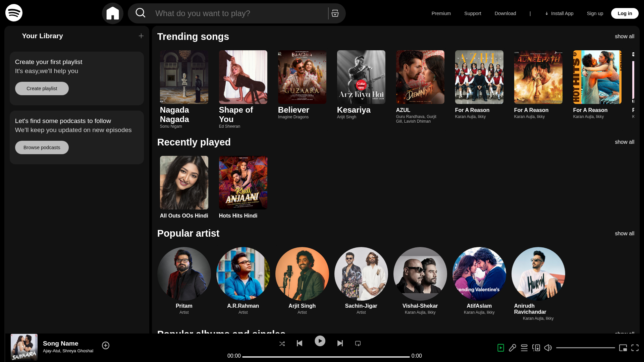Click 'Guru Randhava, Gurjit Gill, Lavish Dhiman' text

[416, 119]
